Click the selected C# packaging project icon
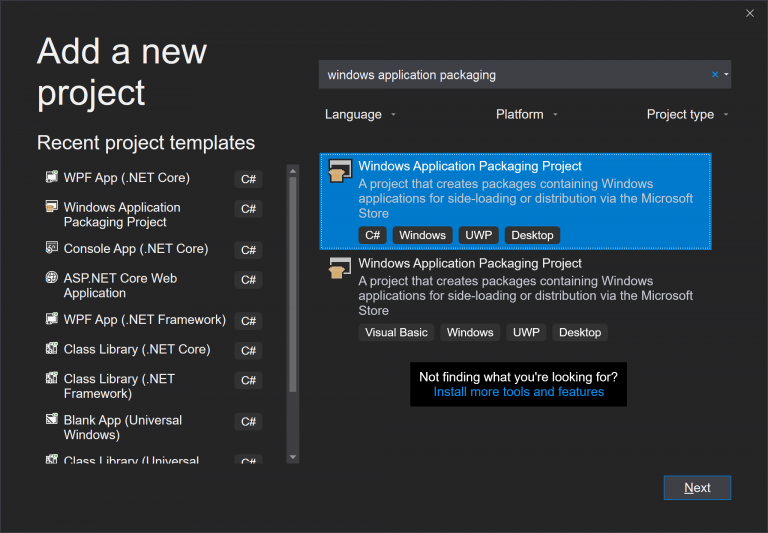Screen dimensions: 768x533 click(x=340, y=171)
